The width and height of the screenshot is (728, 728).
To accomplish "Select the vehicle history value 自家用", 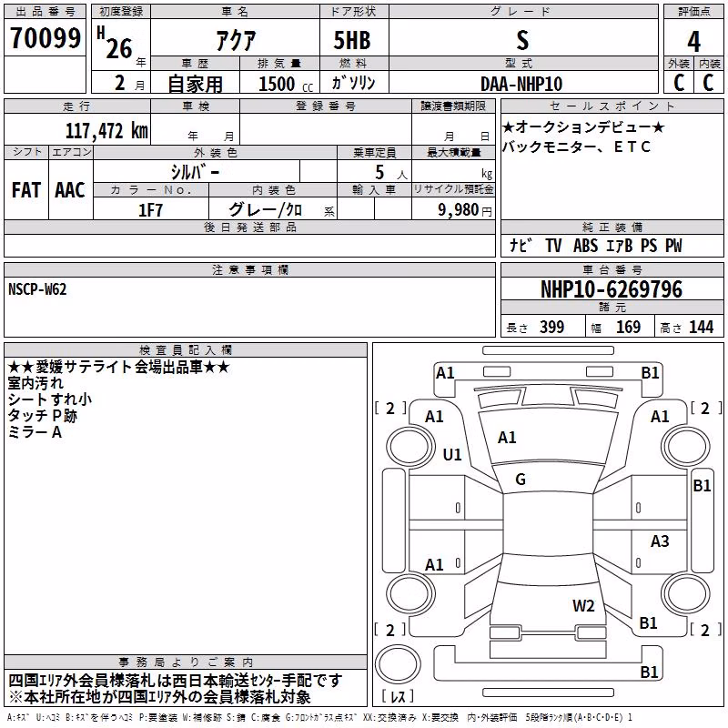I will pyautogui.click(x=195, y=84).
